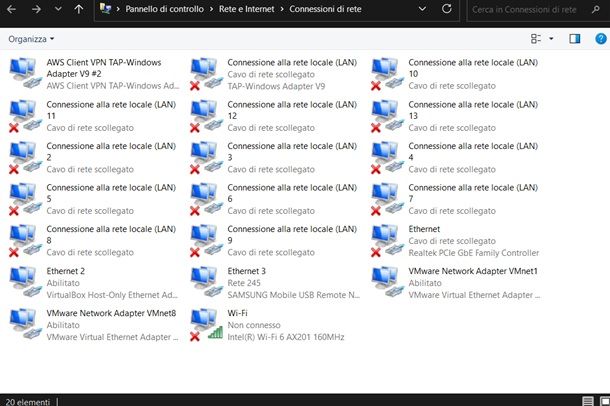Select Connessione alla rete locale 12 icon
Image resolution: width=610 pixels, height=406 pixels.
click(x=206, y=116)
